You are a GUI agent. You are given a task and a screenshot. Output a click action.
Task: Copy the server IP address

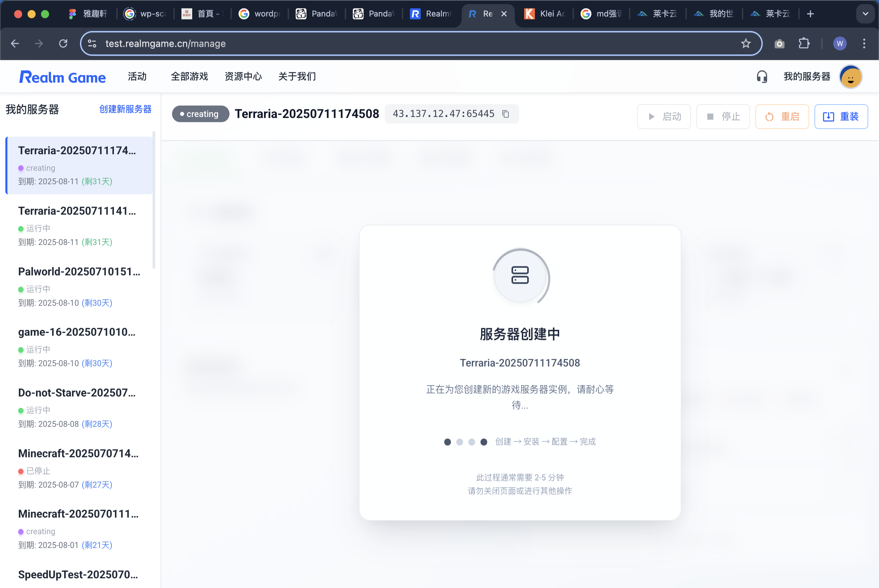click(505, 114)
